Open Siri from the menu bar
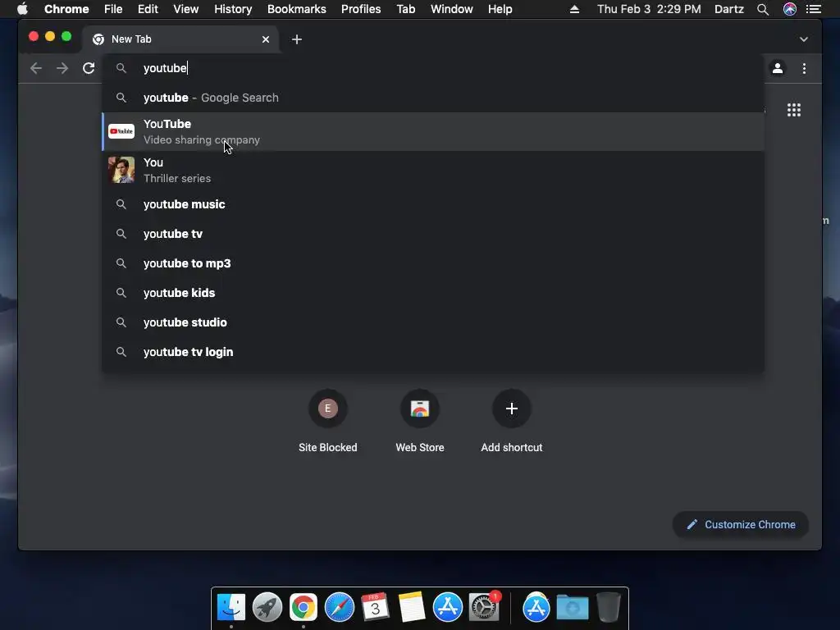840x630 pixels. 790,9
